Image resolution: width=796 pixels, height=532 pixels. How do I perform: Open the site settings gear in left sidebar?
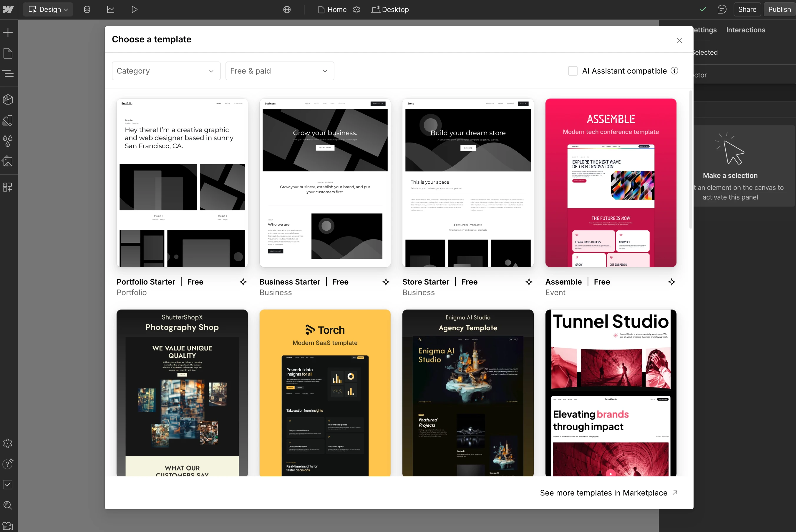click(x=8, y=443)
